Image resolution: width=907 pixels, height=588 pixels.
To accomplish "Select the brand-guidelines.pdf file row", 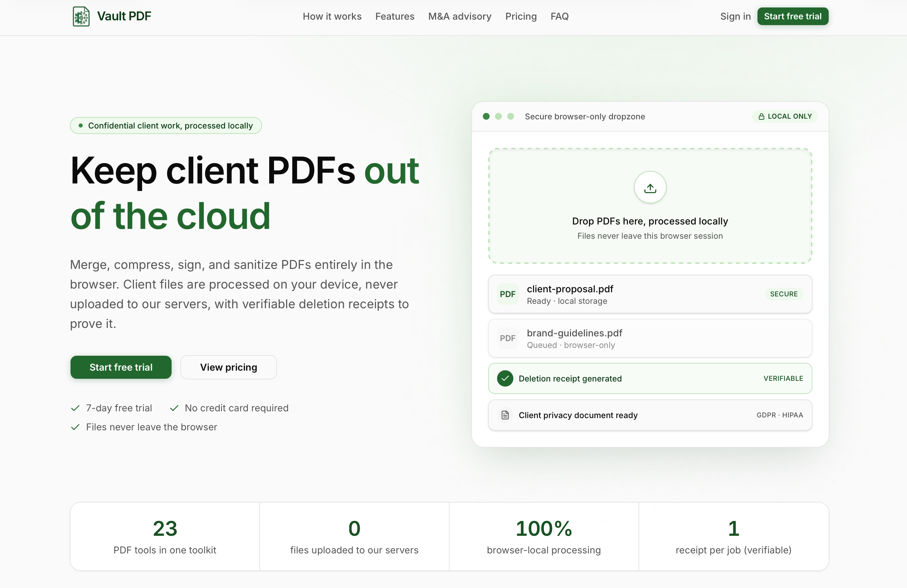I will (650, 338).
